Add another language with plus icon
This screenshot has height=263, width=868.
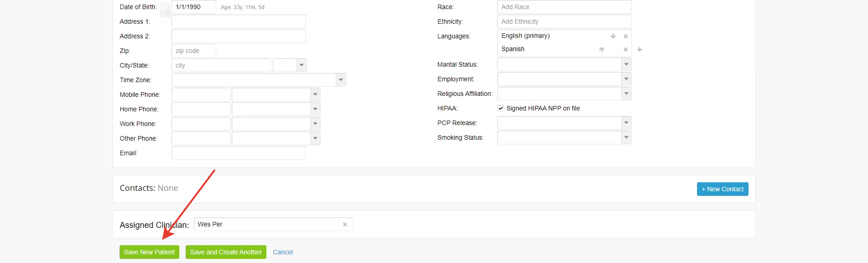click(639, 49)
